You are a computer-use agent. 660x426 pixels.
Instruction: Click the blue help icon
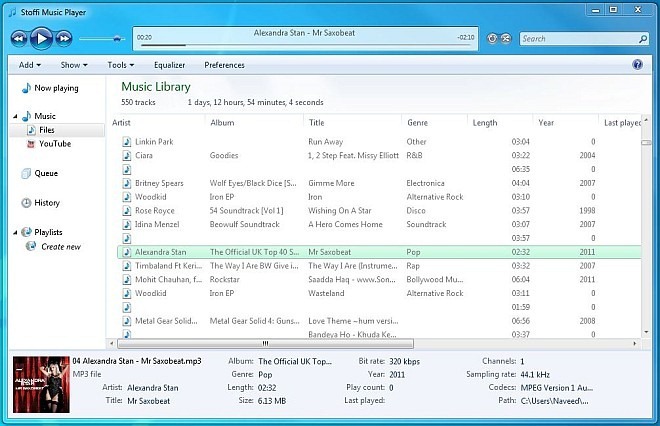pos(637,64)
